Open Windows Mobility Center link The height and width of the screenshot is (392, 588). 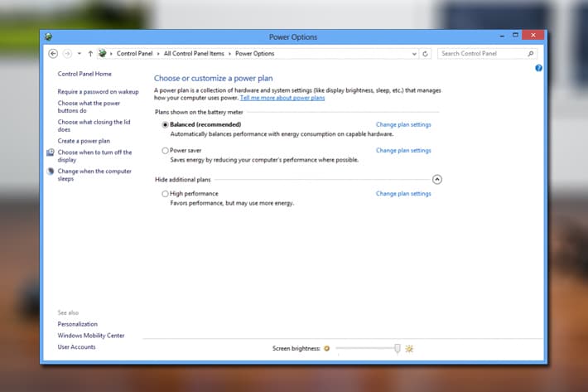tap(91, 336)
